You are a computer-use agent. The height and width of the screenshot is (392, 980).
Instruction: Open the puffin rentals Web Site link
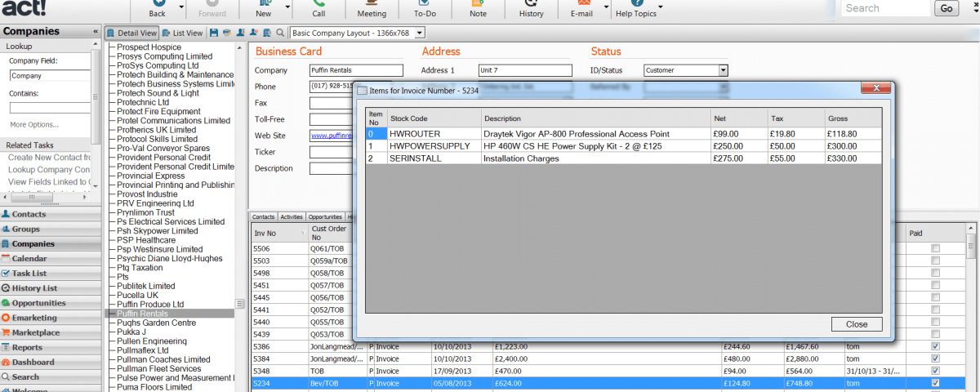pos(332,136)
